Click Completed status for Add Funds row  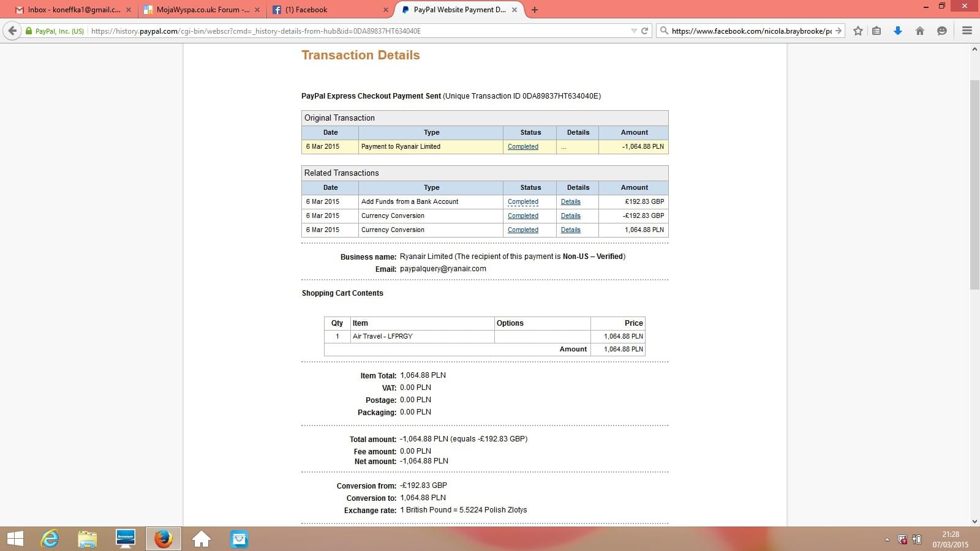523,202
